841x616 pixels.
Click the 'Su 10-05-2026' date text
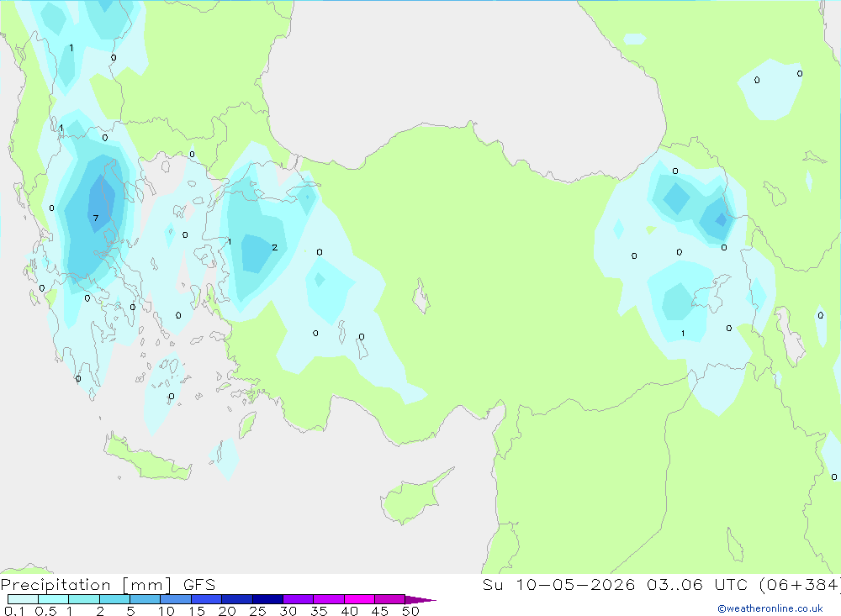(x=559, y=585)
